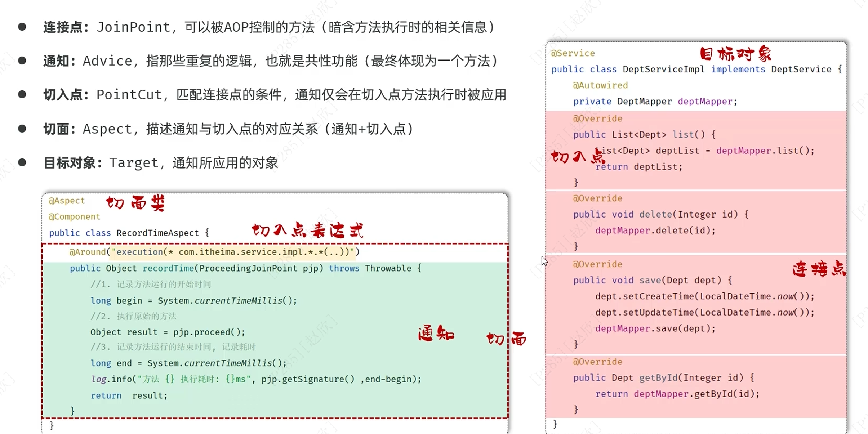Click the @Component annotation line
Image resolution: width=868 pixels, height=434 pixels.
click(74, 216)
